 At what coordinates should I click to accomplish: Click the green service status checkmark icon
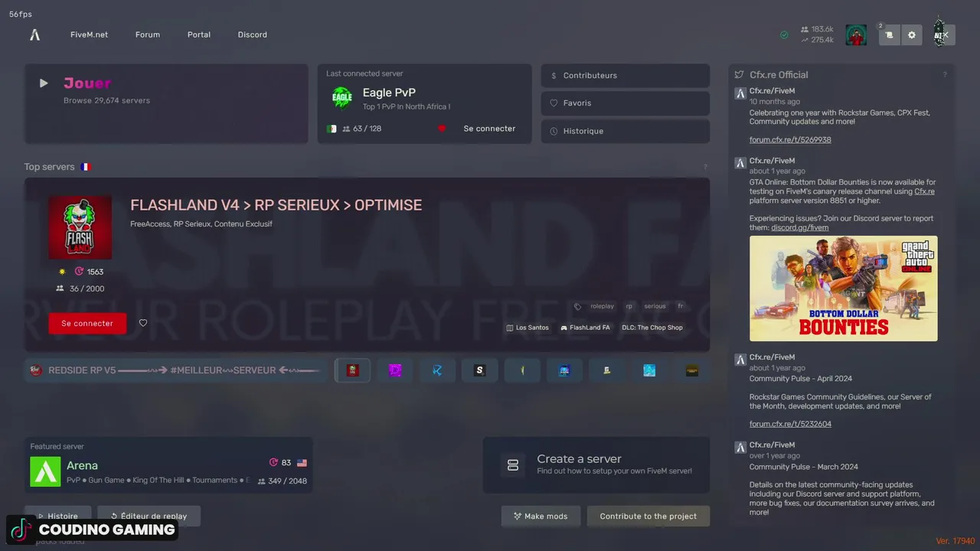coord(784,34)
